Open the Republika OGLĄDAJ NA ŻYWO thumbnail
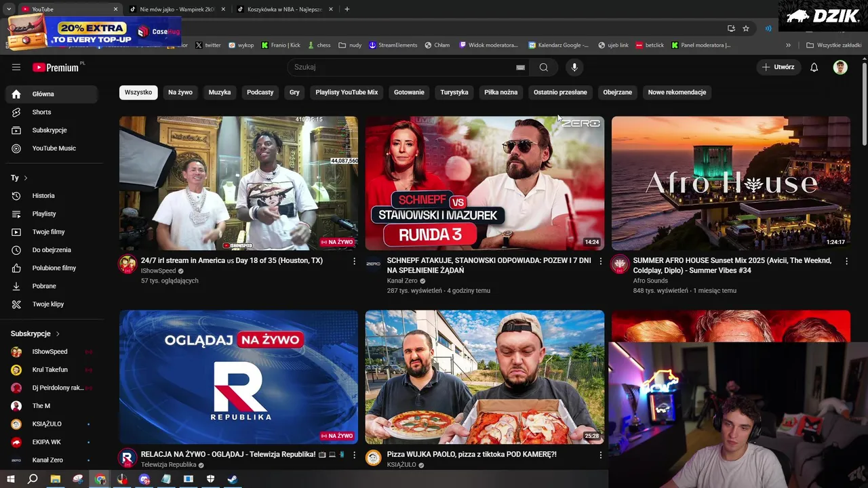 coord(239,377)
